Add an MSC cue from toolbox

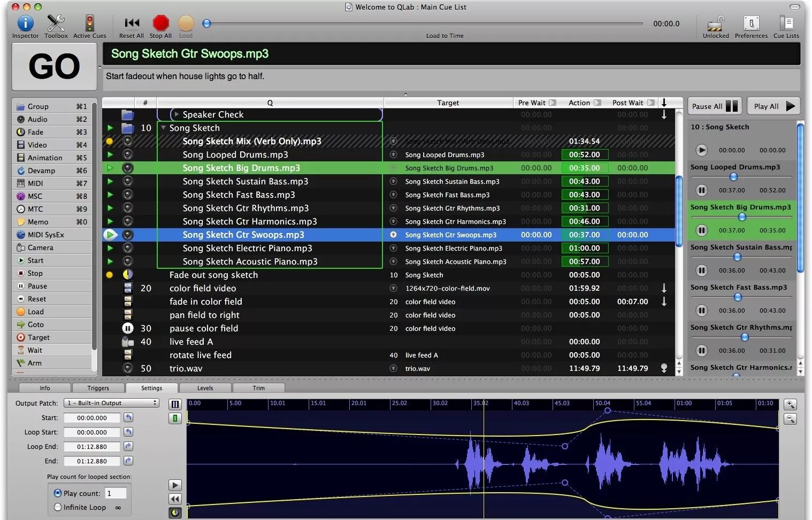[52, 196]
